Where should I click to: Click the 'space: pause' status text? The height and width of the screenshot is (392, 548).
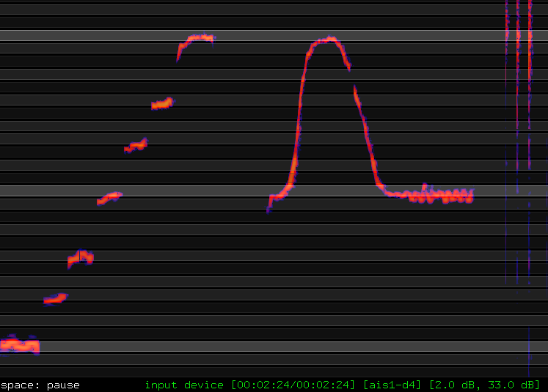(x=40, y=385)
